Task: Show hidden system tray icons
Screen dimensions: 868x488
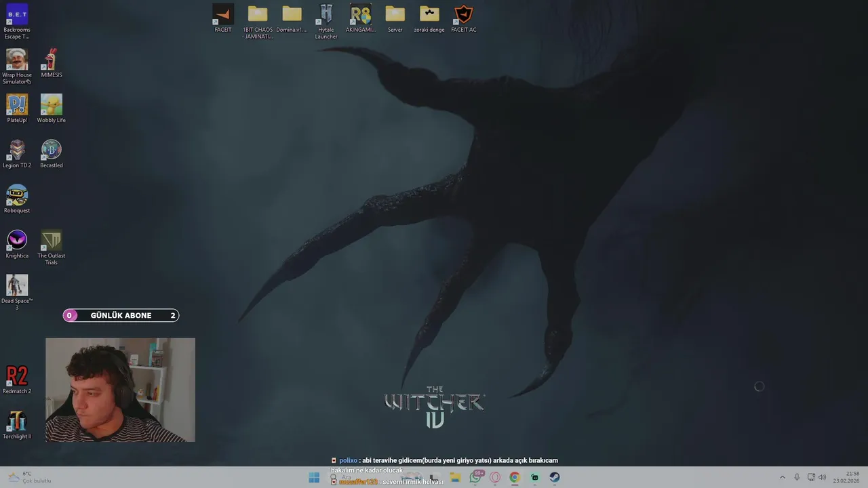Action: pyautogui.click(x=782, y=477)
